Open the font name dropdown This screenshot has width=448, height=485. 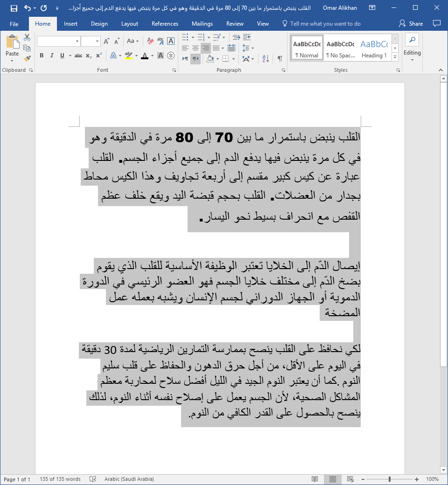click(77, 41)
